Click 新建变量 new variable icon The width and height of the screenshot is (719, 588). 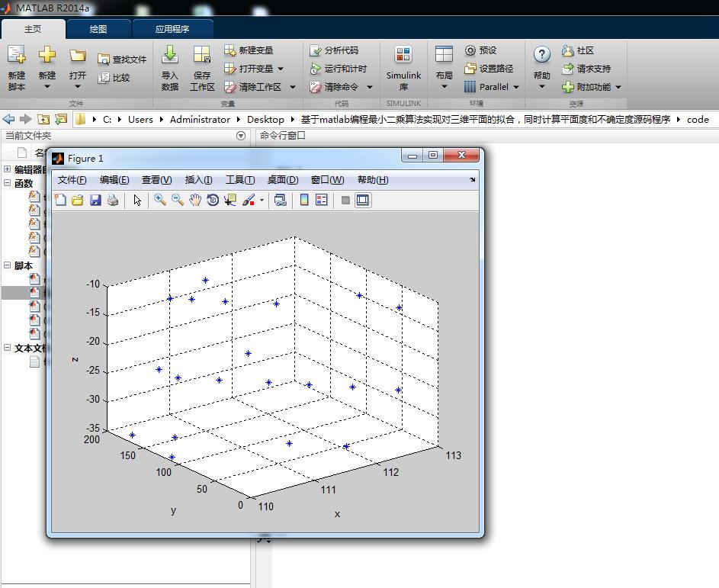[x=230, y=50]
